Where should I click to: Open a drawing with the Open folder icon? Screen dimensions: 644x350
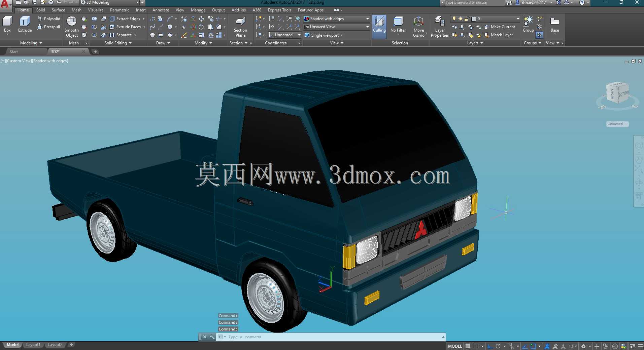coord(27,2)
